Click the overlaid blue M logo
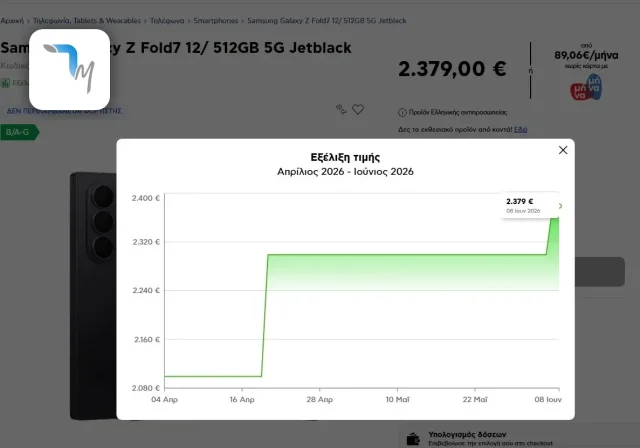This screenshot has width=640, height=448. 69,69
